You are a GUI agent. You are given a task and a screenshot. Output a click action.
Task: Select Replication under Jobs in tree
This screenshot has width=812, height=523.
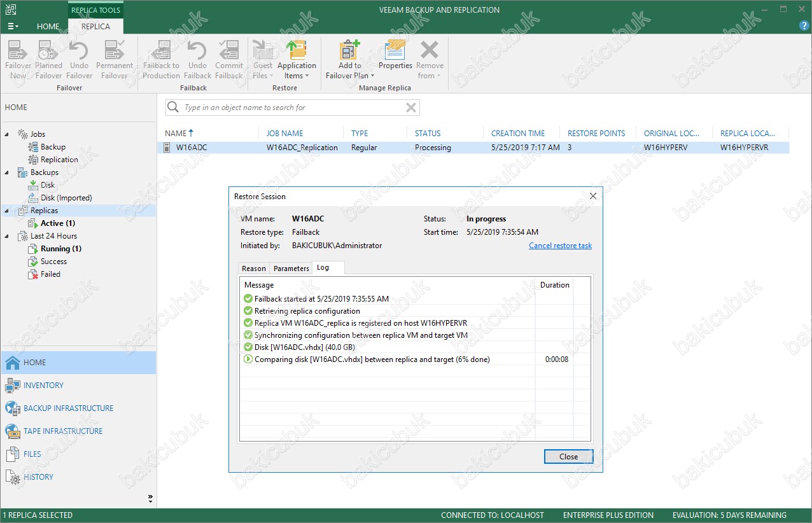click(x=59, y=160)
